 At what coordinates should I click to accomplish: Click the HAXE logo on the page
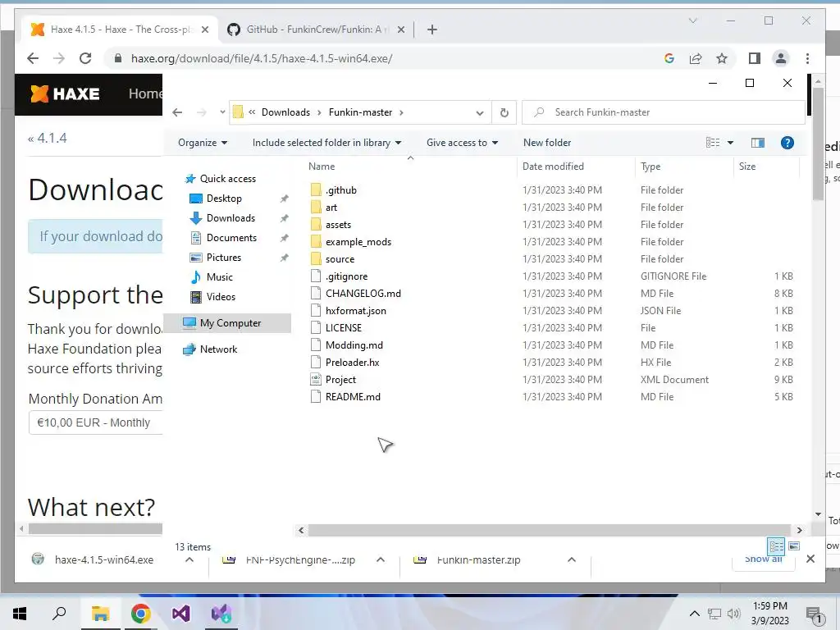(x=65, y=94)
